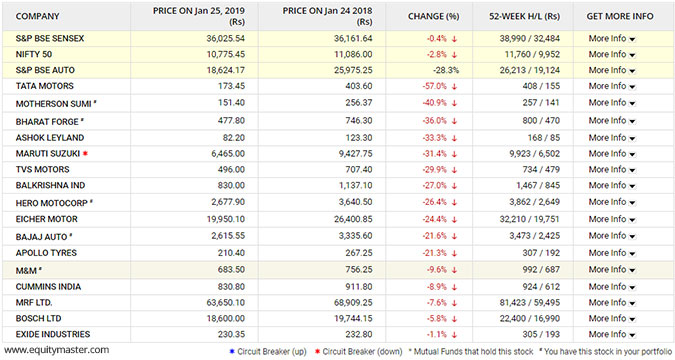Click the Price on Jan 25, 2019 header
This screenshot has width=675, height=360.
pos(198,16)
